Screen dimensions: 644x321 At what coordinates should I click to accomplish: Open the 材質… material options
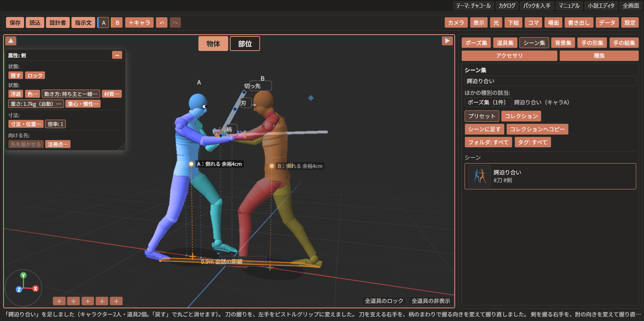click(111, 94)
